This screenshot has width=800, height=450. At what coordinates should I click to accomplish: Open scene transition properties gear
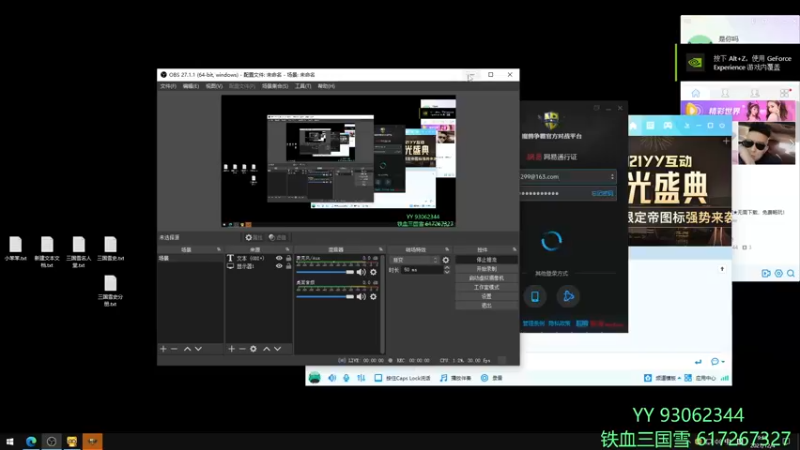[446, 260]
